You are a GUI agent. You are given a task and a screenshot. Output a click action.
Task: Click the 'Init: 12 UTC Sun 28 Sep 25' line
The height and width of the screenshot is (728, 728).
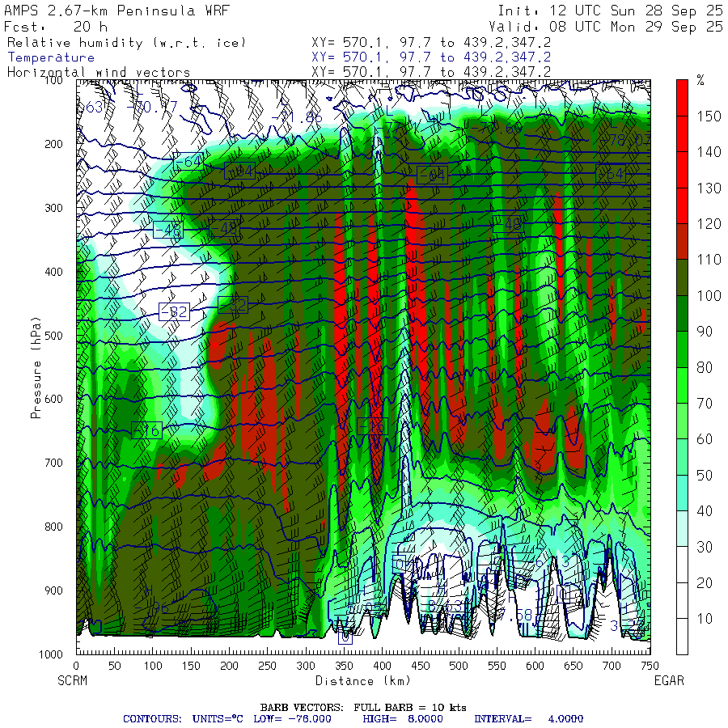click(x=611, y=11)
